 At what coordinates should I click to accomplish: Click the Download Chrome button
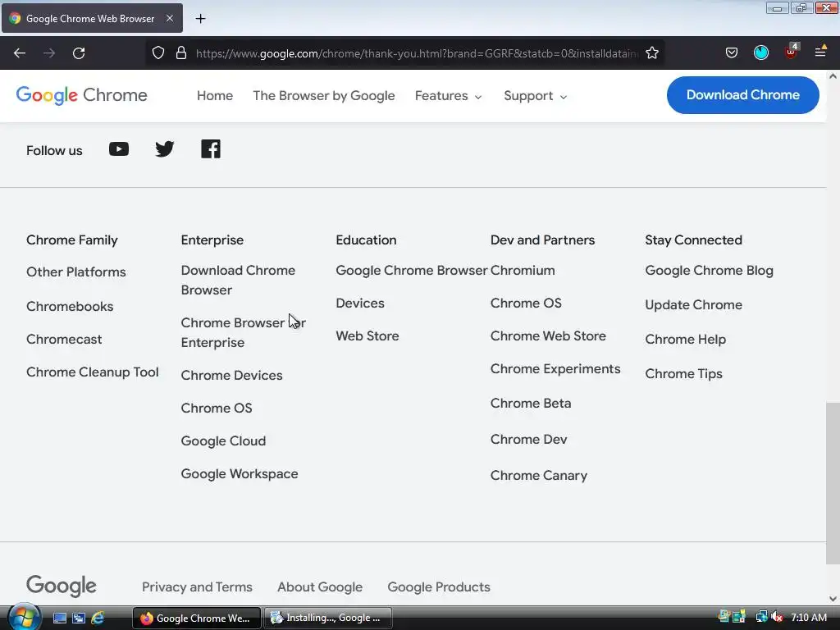point(742,95)
